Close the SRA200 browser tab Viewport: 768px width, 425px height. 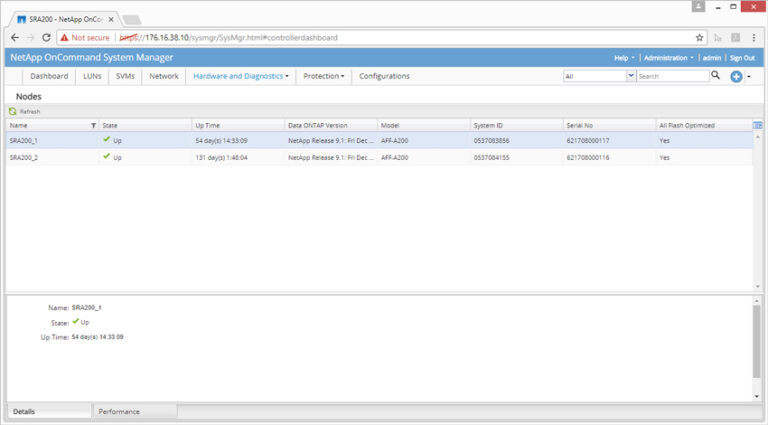tap(111, 20)
